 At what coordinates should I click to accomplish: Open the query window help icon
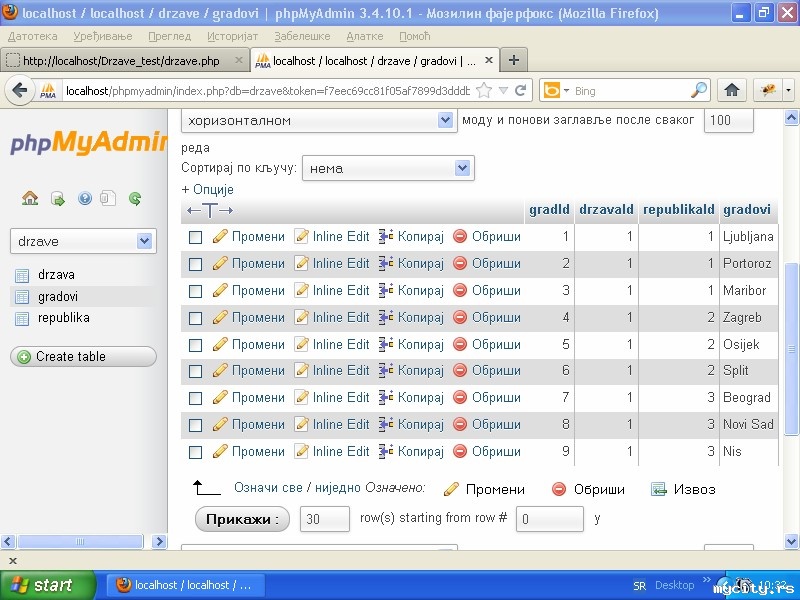[x=85, y=198]
